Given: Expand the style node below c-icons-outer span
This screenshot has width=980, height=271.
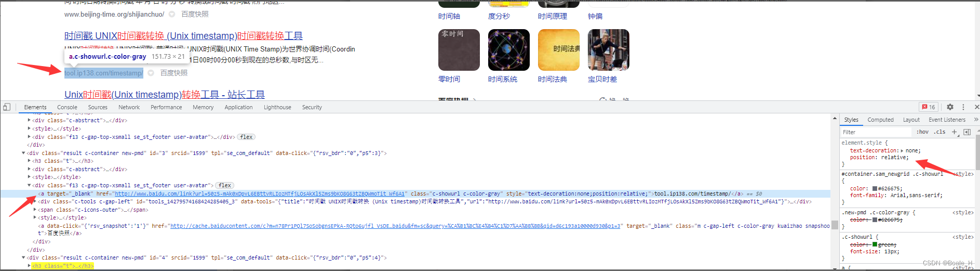Looking at the screenshot, I should coord(35,217).
